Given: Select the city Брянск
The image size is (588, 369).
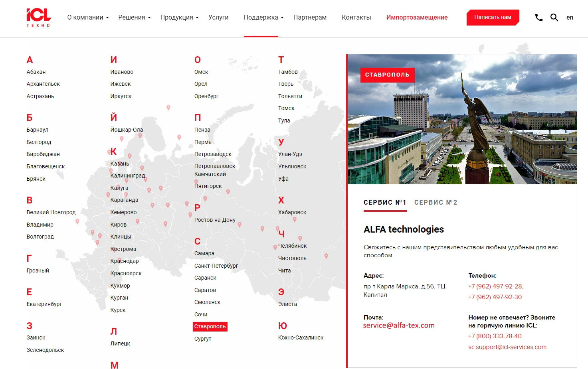Looking at the screenshot, I should [x=36, y=179].
